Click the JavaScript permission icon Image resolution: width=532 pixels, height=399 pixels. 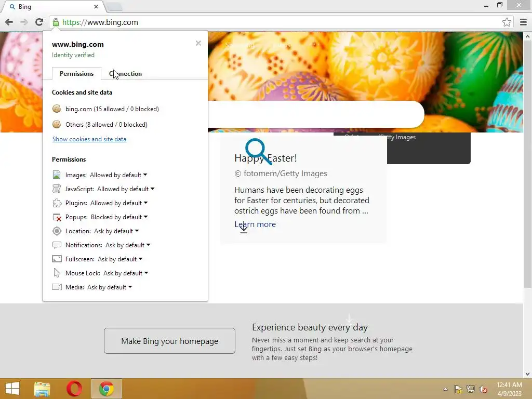pyautogui.click(x=57, y=189)
